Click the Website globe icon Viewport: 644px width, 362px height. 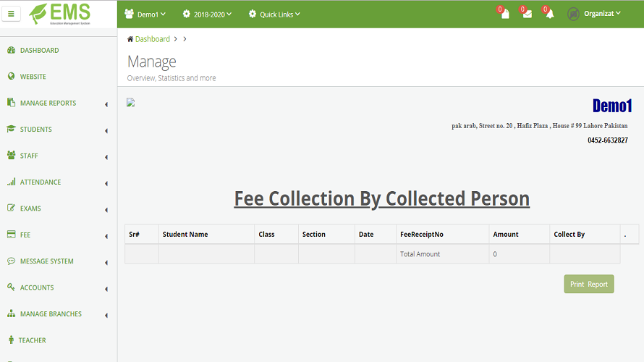pos(11,77)
